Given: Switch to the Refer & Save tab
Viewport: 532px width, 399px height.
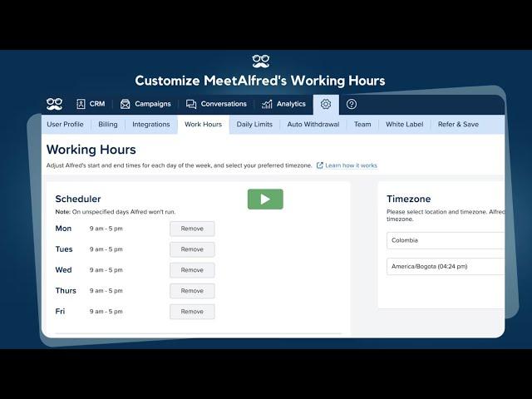Looking at the screenshot, I should pos(458,124).
